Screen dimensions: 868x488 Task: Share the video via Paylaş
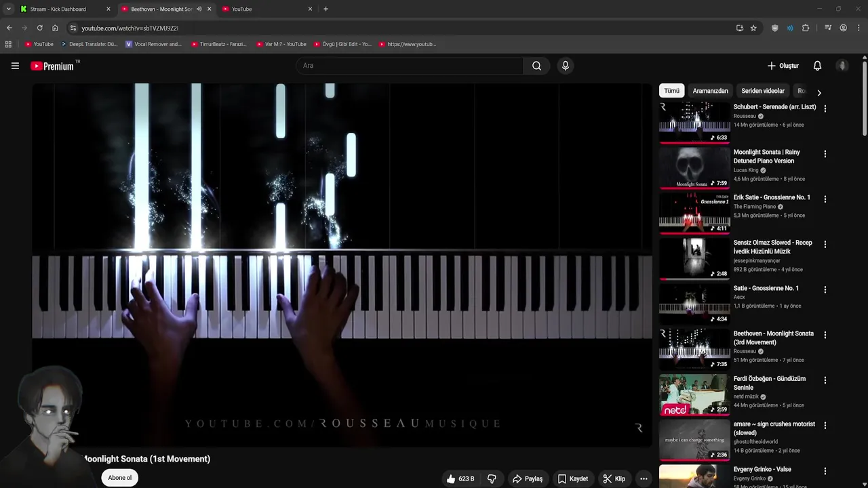click(x=527, y=479)
